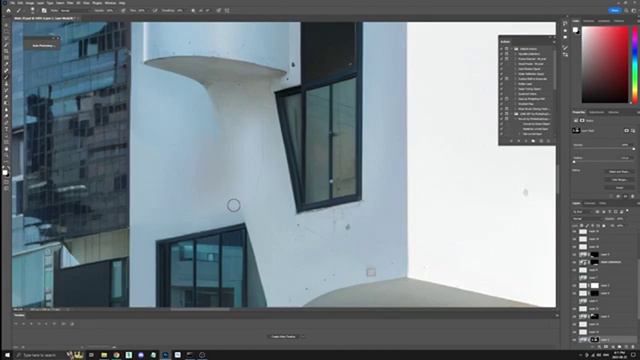Delete action using Actions panel trash icon
The width and height of the screenshot is (640, 360).
548,141
